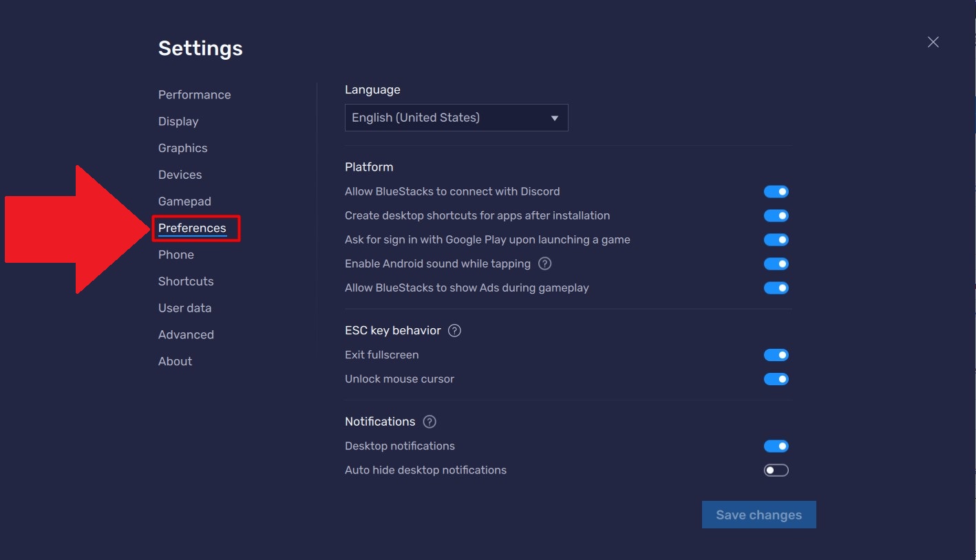
Task: Turn off Android sound while tapping
Action: click(x=776, y=264)
